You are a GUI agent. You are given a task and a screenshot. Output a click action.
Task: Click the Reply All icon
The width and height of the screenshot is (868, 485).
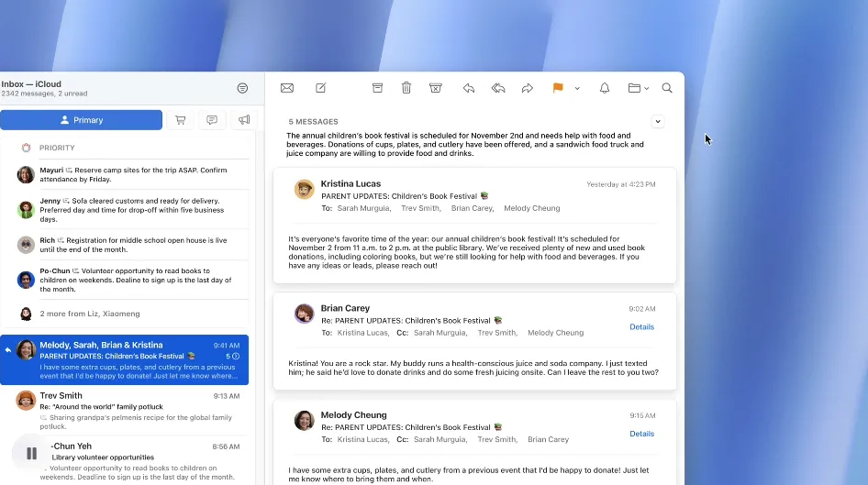pos(498,88)
